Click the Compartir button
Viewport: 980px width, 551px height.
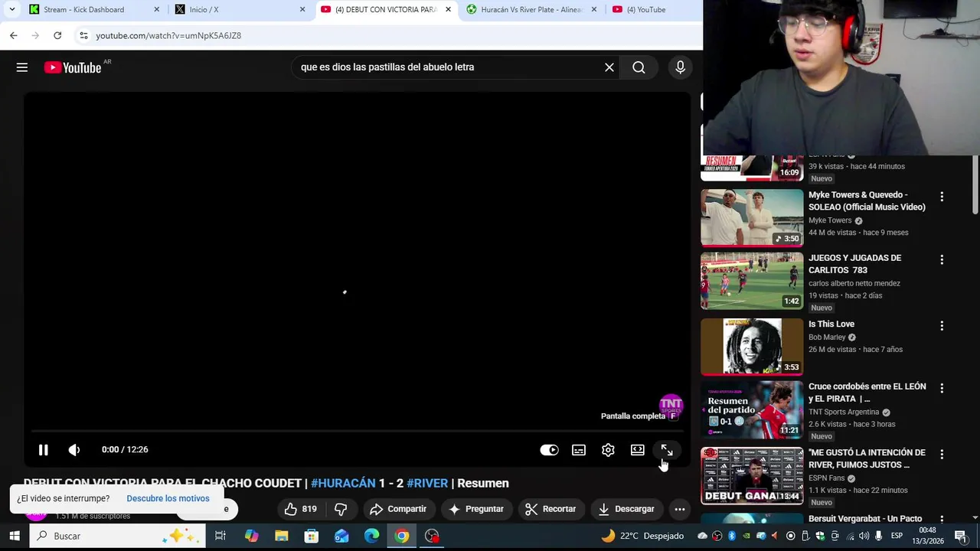tap(398, 509)
